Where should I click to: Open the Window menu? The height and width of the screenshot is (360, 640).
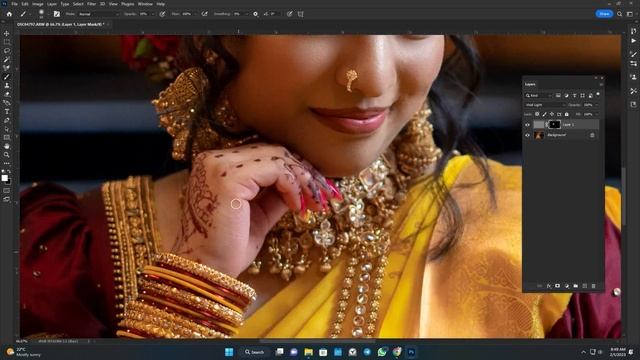click(145, 4)
